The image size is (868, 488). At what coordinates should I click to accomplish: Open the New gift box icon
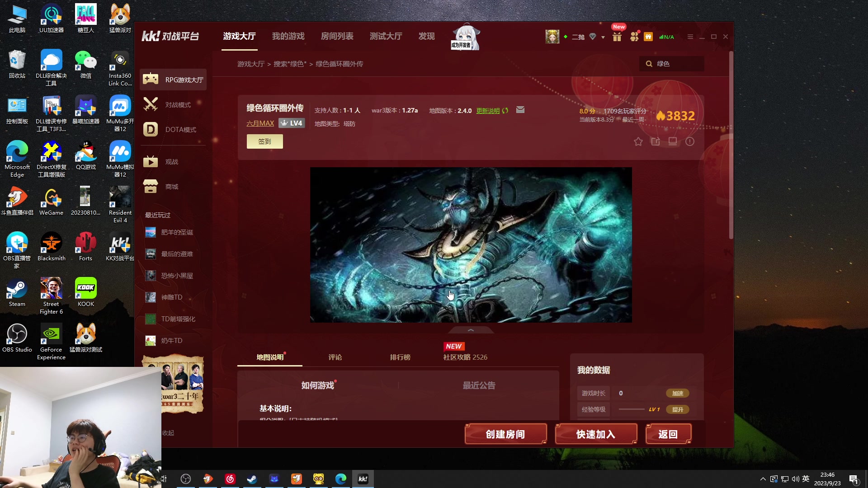pos(617,37)
